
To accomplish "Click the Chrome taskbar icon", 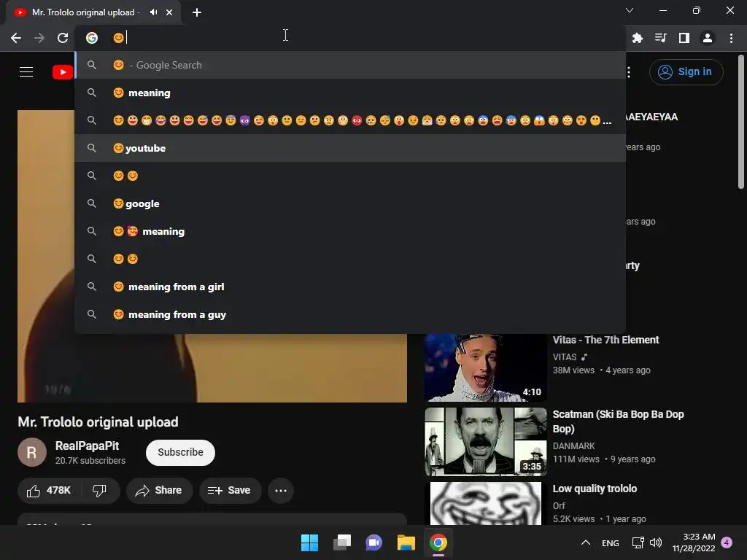I will pyautogui.click(x=438, y=542).
